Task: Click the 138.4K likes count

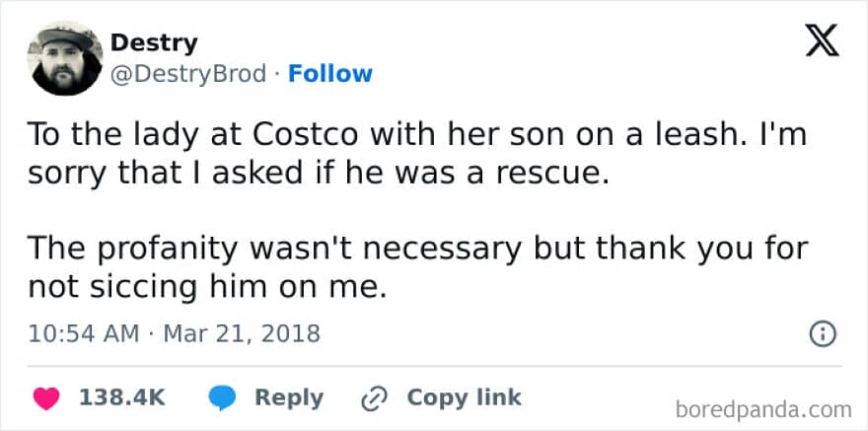Action: [x=122, y=397]
